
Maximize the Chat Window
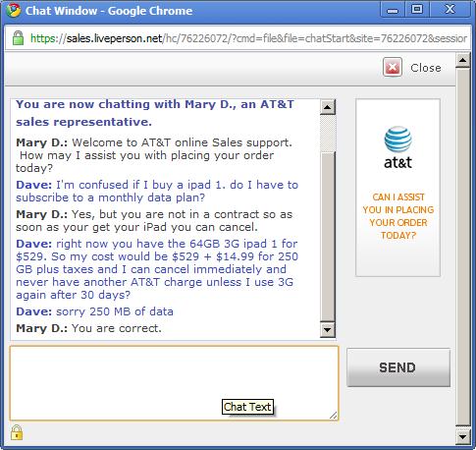pyautogui.click(x=417, y=9)
